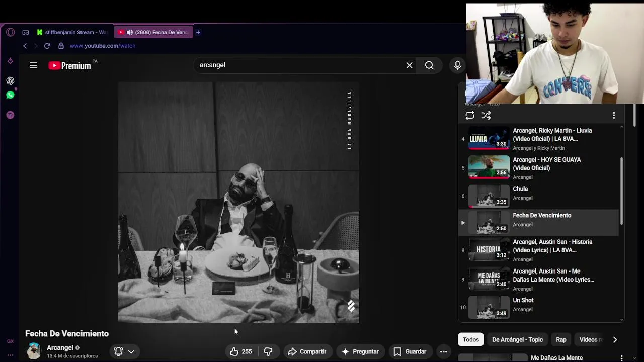Open Arcangel channel name link
Viewport: 644px width, 362px height.
(x=60, y=347)
